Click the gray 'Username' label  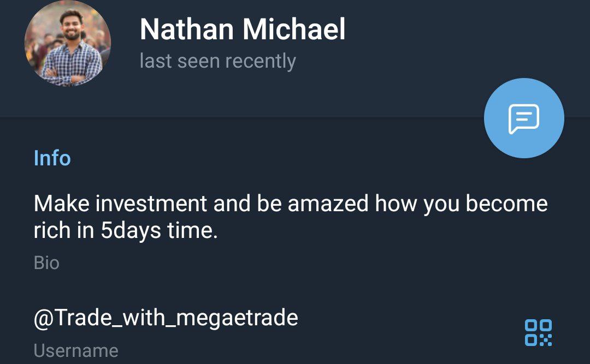76,351
